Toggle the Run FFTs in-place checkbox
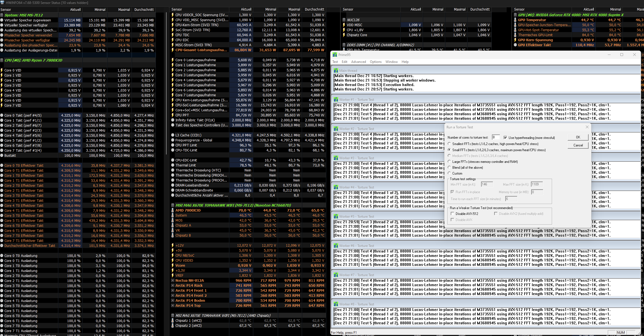Screen dimensions: 644x336 452,192
